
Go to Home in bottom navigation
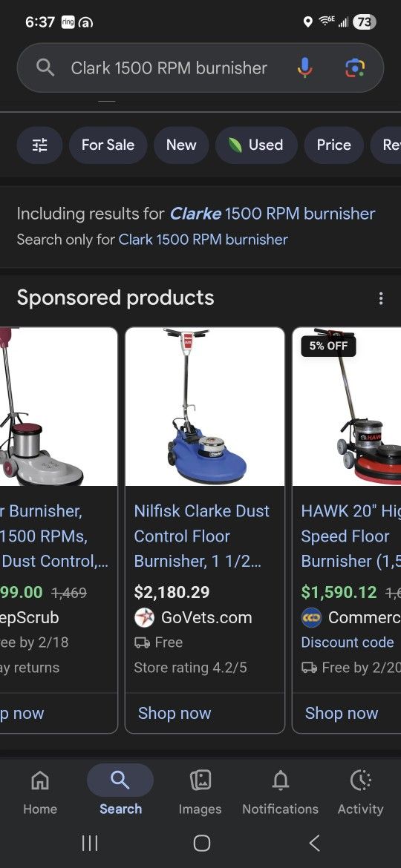[x=40, y=793]
